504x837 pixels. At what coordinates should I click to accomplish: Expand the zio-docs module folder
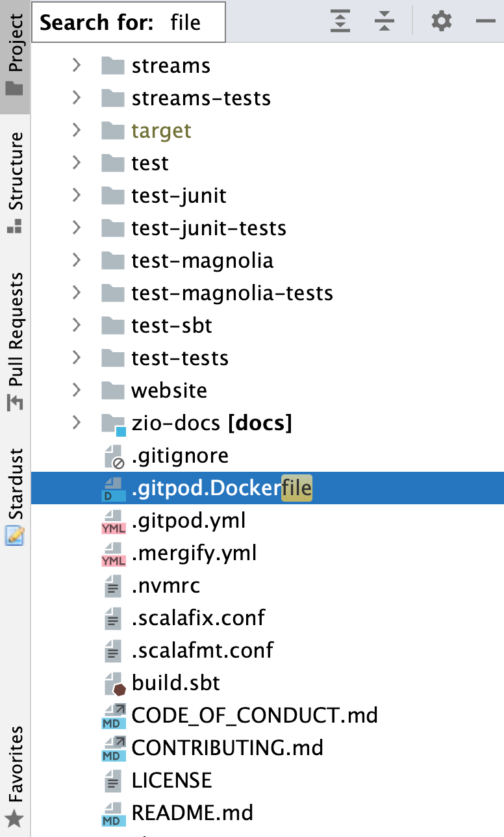77,424
